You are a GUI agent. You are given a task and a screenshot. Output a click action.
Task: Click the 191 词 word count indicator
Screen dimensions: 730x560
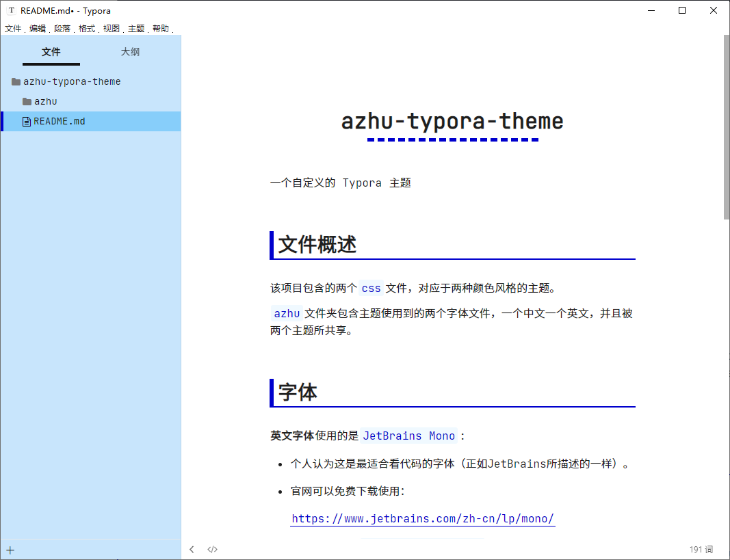pos(701,548)
